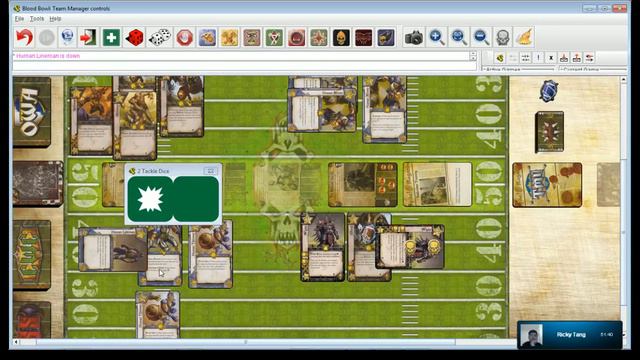Click the Ricky Tang video call tile
Image resolution: width=640 pixels, height=360 pixels.
coord(570,335)
